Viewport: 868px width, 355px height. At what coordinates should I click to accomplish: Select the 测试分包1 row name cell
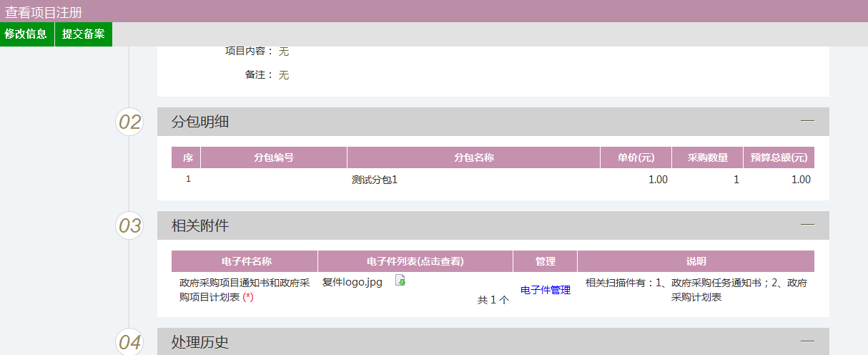(x=375, y=180)
